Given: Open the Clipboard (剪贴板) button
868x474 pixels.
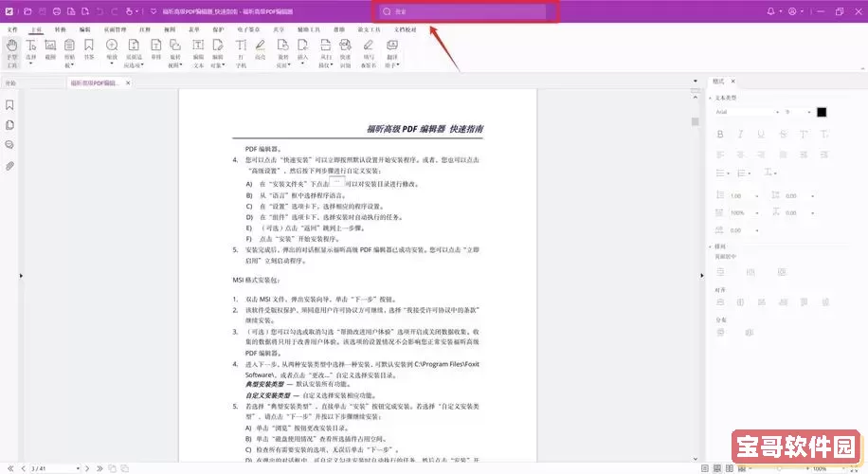Looking at the screenshot, I should click(69, 53).
